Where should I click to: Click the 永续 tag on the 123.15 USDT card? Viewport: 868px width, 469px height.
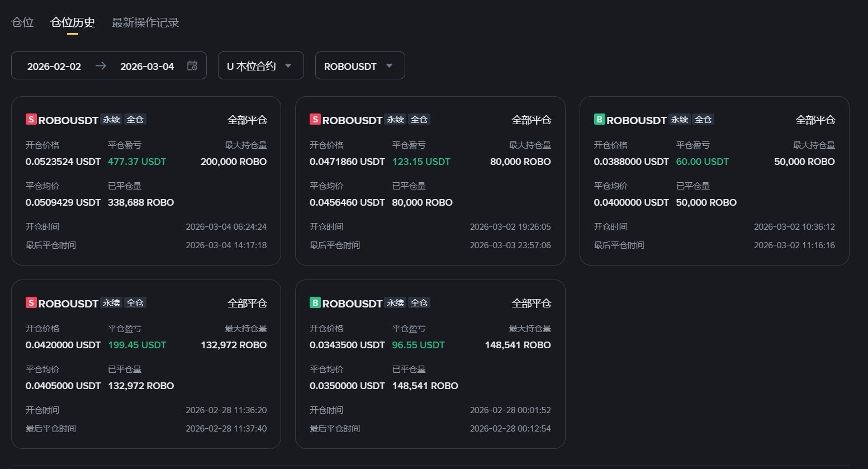(396, 119)
